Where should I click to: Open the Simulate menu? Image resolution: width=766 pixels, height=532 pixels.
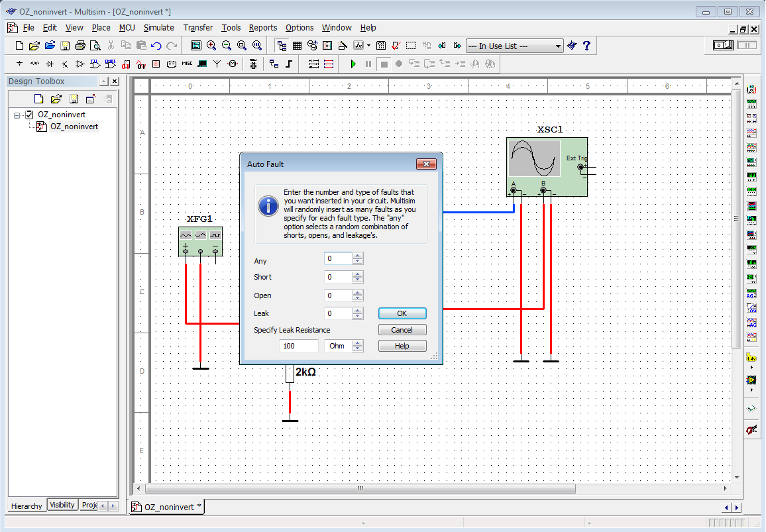click(159, 28)
